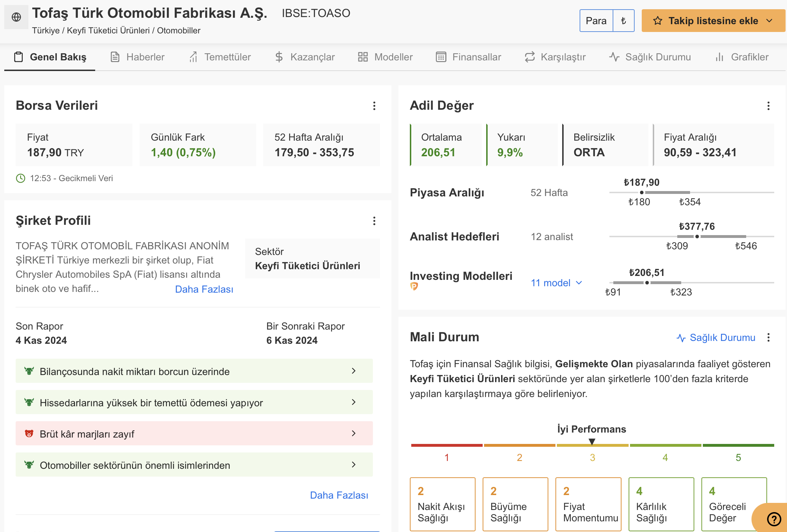This screenshot has width=787, height=532.
Task: Click the bear icon for Brüt kâr marjları
Action: [x=29, y=434]
